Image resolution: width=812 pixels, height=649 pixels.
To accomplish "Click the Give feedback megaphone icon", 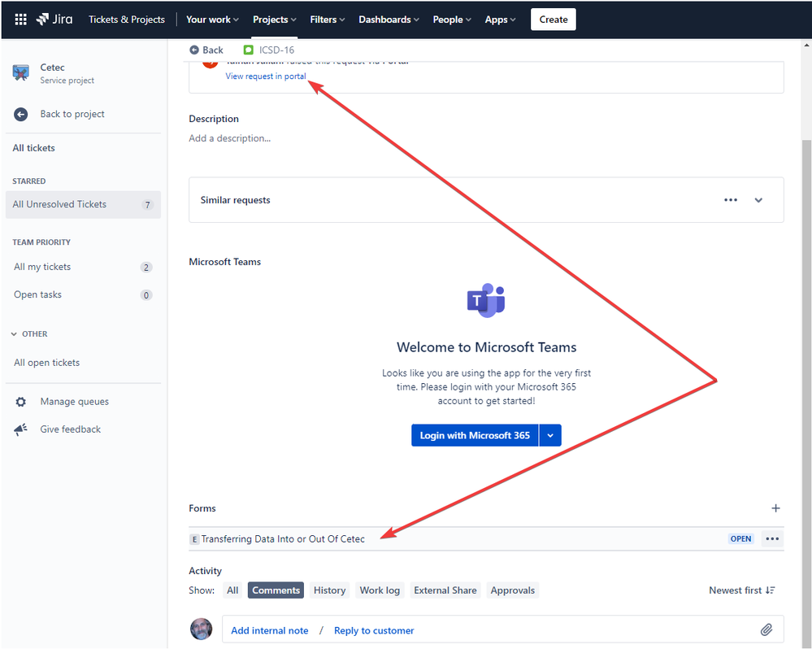I will (20, 429).
